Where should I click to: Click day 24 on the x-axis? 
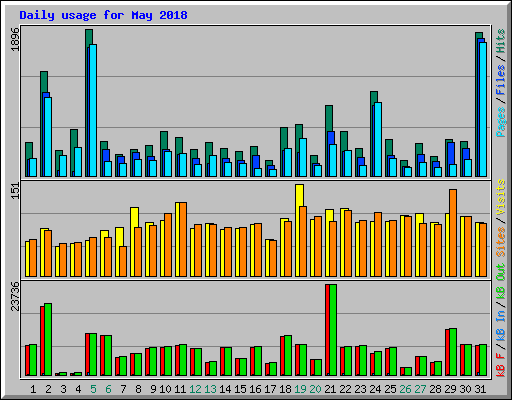click(375, 389)
